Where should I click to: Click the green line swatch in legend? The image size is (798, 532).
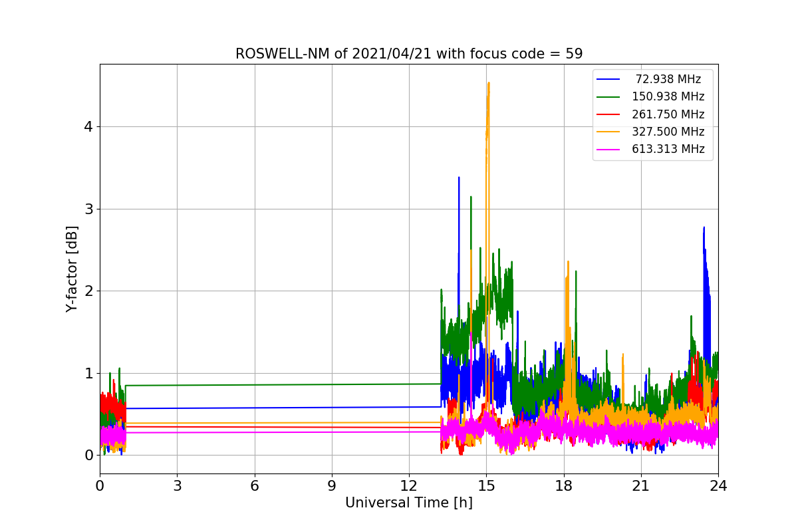click(x=608, y=97)
